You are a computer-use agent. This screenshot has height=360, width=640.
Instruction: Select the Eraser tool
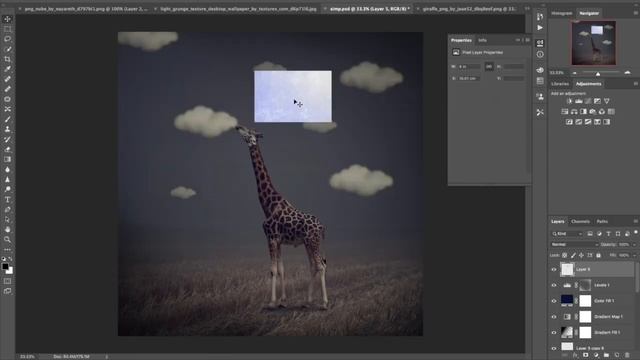[7, 149]
